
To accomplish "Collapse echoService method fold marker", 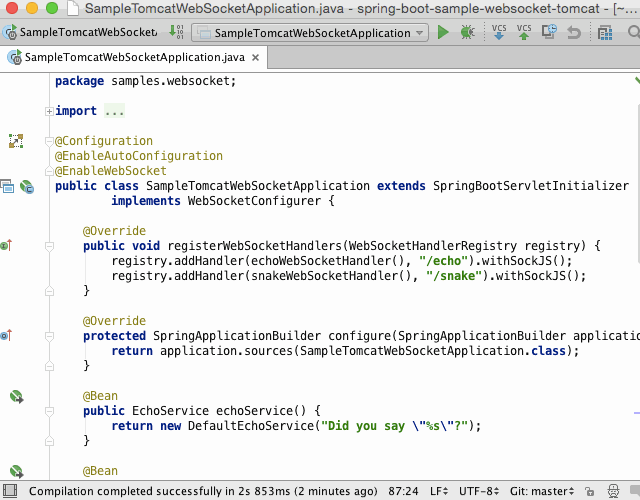I will pos(49,411).
